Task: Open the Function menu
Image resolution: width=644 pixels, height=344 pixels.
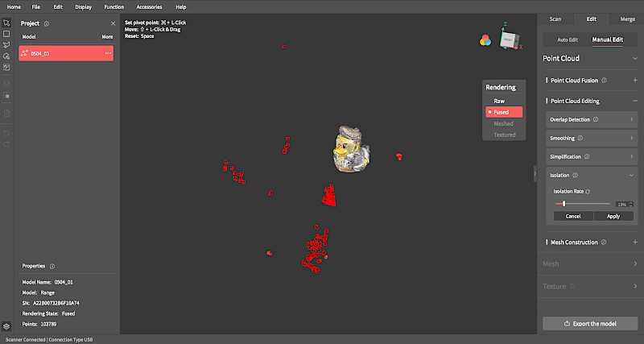Action: 114,7
